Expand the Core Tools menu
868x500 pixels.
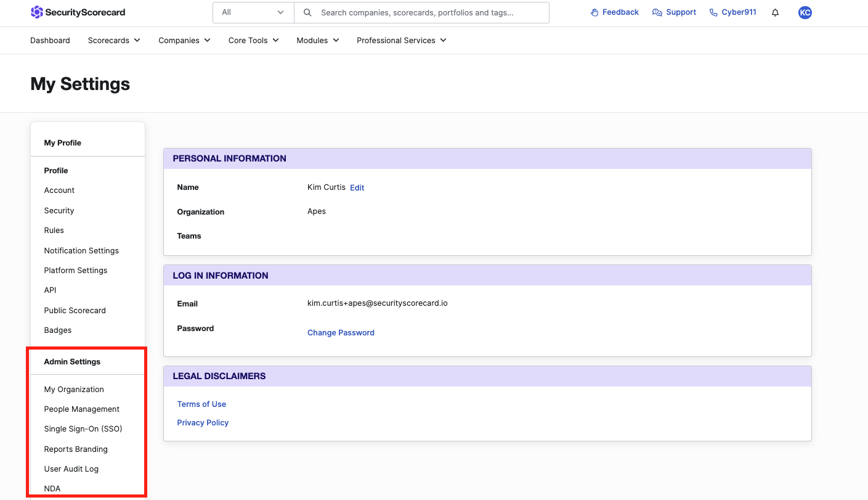(x=253, y=40)
